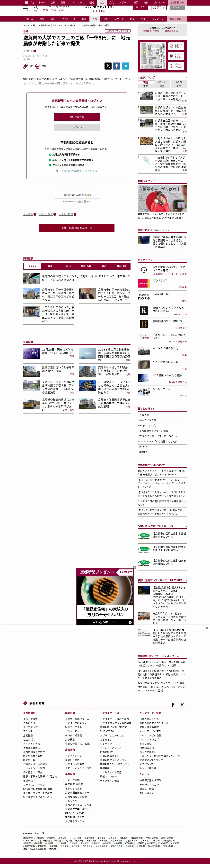Image resolution: width=210 pixels, height=868 pixels.
Task: Open 購読者様サポート link
Action: pos(174,31)
